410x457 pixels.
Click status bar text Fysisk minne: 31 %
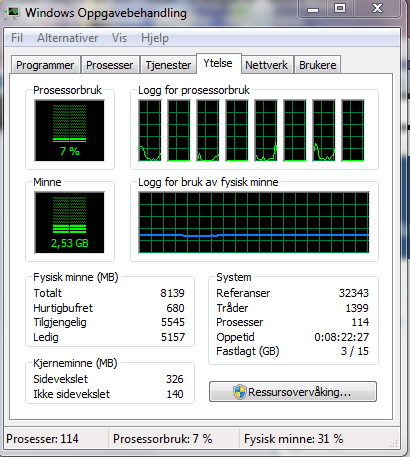coord(294,439)
